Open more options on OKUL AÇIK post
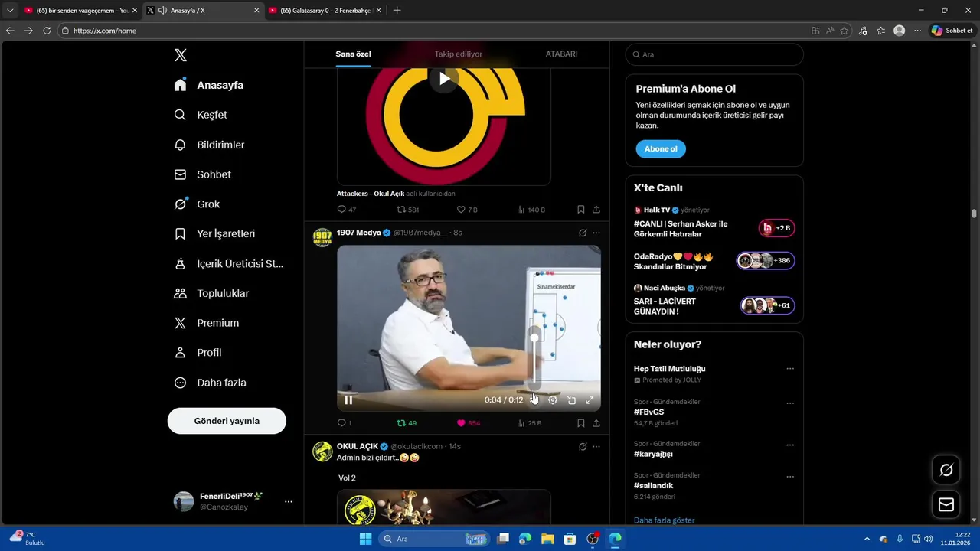 point(596,446)
